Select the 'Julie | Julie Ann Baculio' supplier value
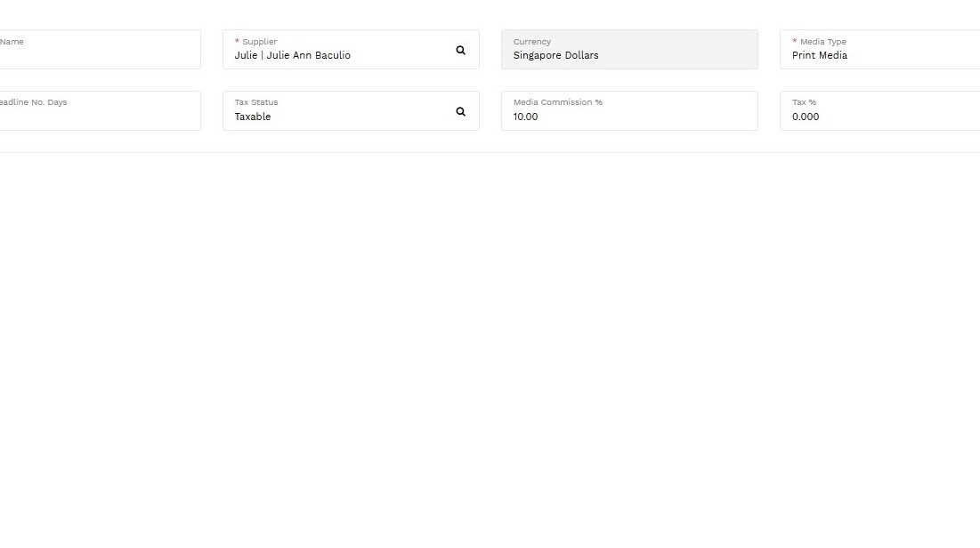 (292, 55)
